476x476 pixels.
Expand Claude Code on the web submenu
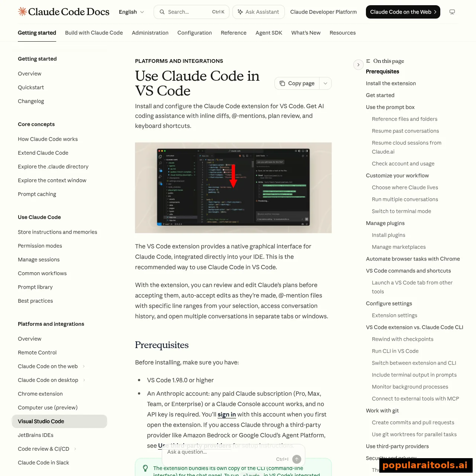pyautogui.click(x=84, y=366)
